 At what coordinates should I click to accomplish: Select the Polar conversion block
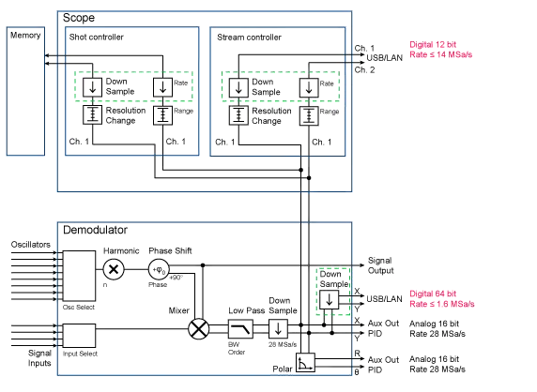[x=305, y=363]
